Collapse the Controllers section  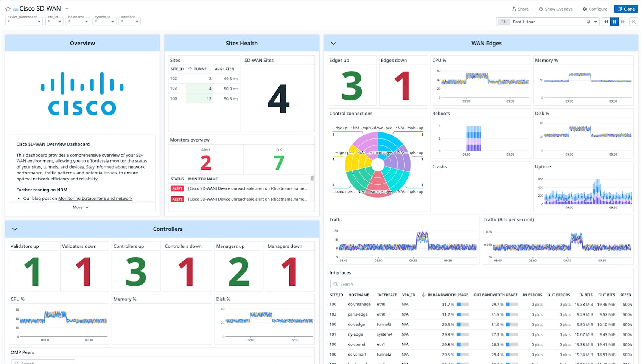[15, 229]
